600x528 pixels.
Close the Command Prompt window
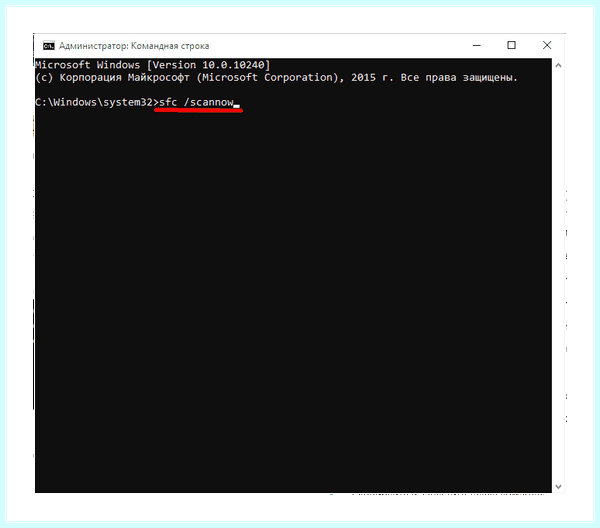(x=547, y=46)
